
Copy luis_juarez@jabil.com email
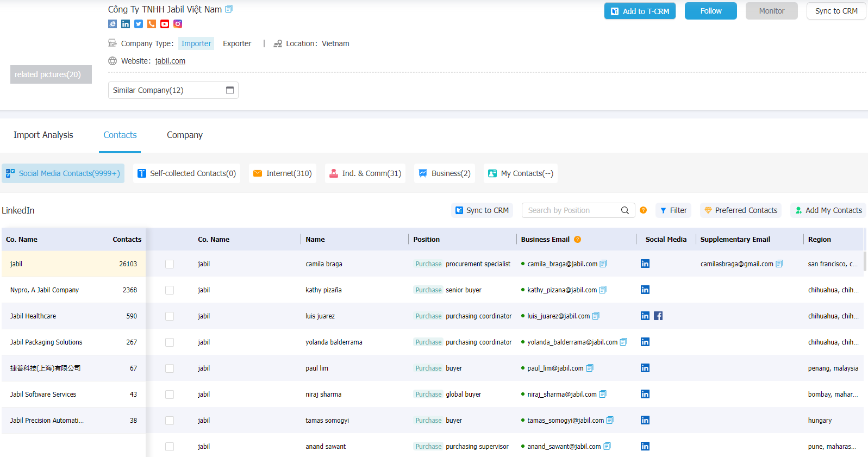(x=596, y=316)
